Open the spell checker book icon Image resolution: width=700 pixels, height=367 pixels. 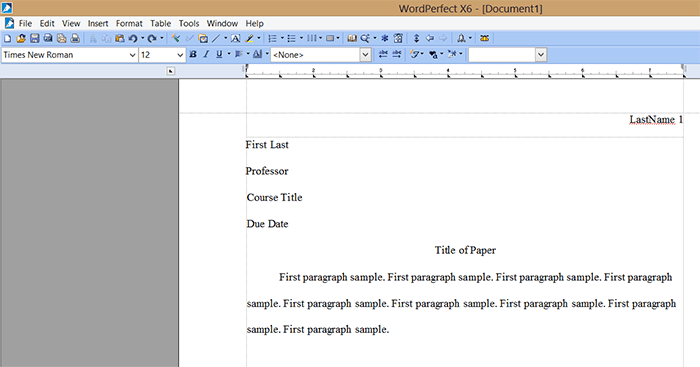(352, 38)
